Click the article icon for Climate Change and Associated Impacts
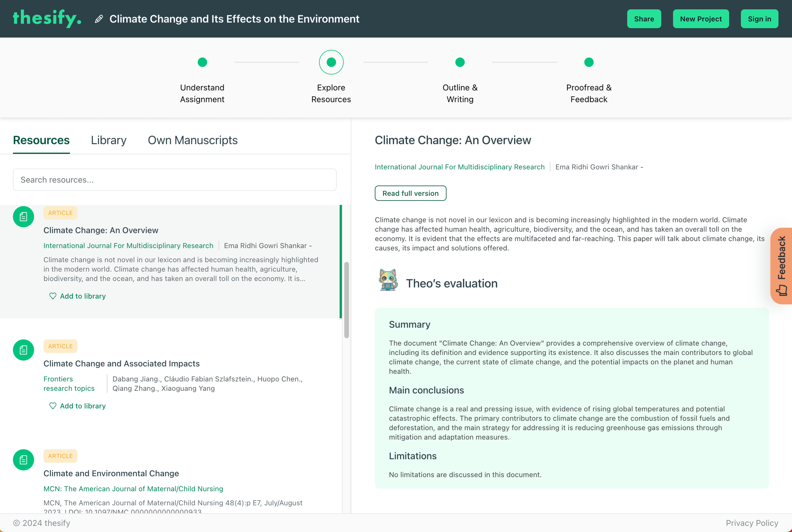This screenshot has height=532, width=792. click(x=23, y=350)
